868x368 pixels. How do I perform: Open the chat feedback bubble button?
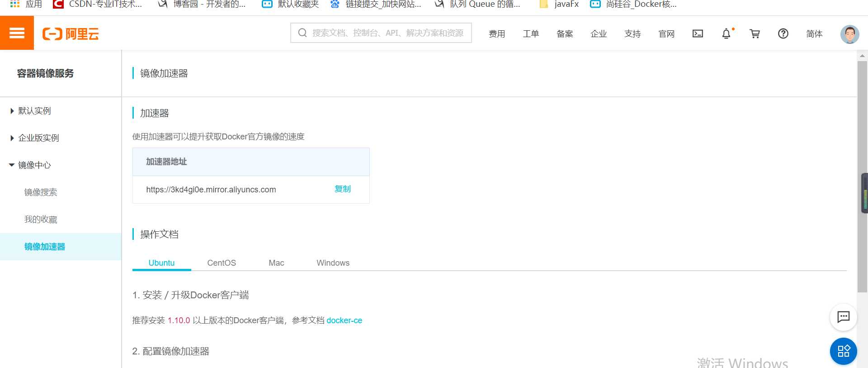pos(843,316)
